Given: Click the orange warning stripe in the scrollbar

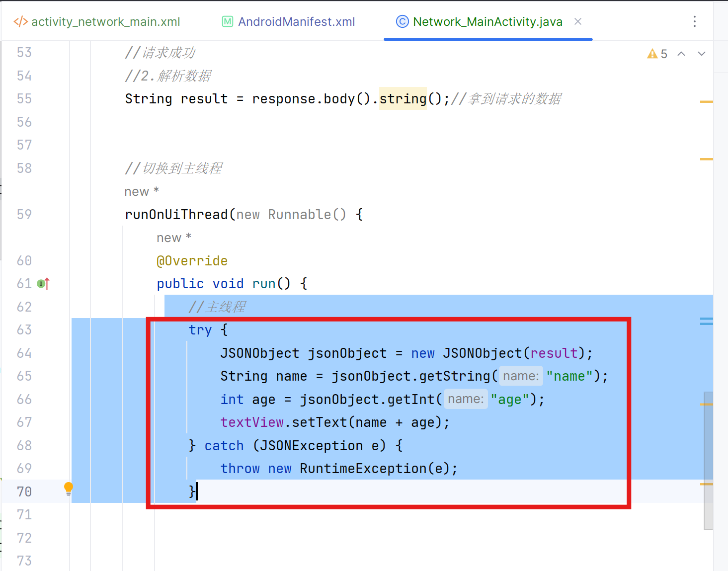Looking at the screenshot, I should pos(706,101).
